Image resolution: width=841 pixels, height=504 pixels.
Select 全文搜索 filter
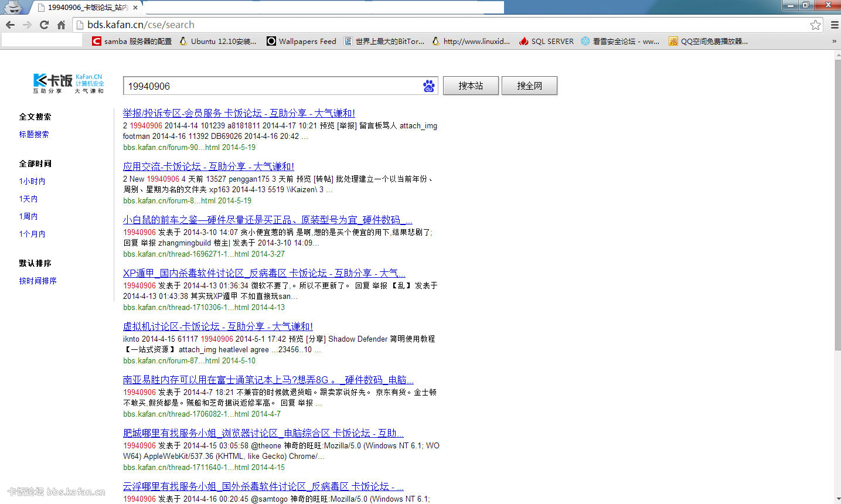point(35,117)
